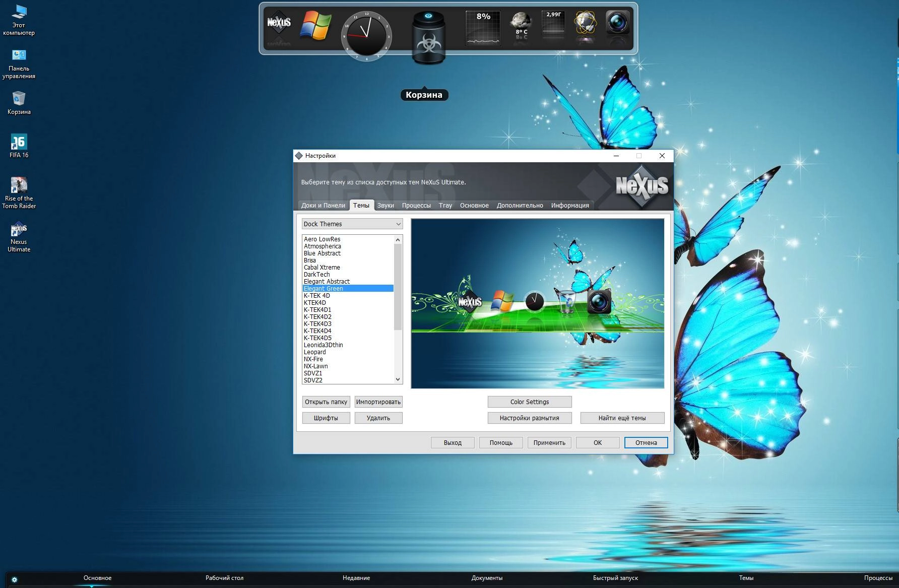
Task: Open the Дополнительно tab
Action: 520,205
